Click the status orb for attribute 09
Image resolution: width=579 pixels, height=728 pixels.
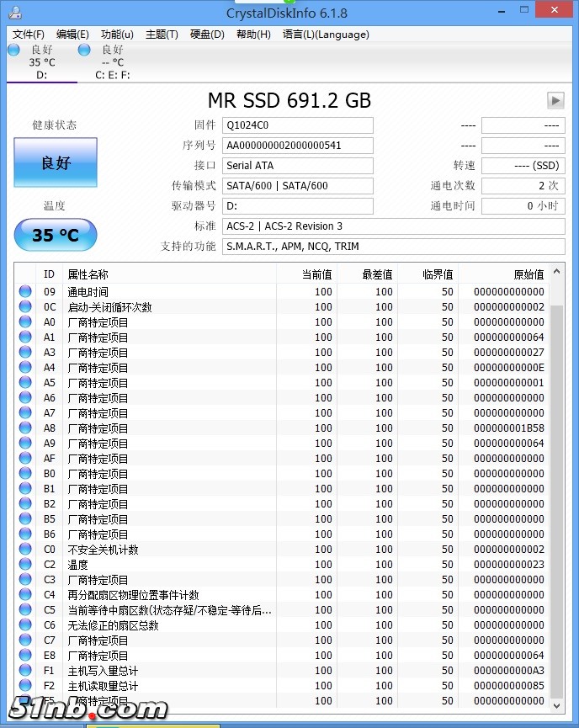tap(26, 292)
